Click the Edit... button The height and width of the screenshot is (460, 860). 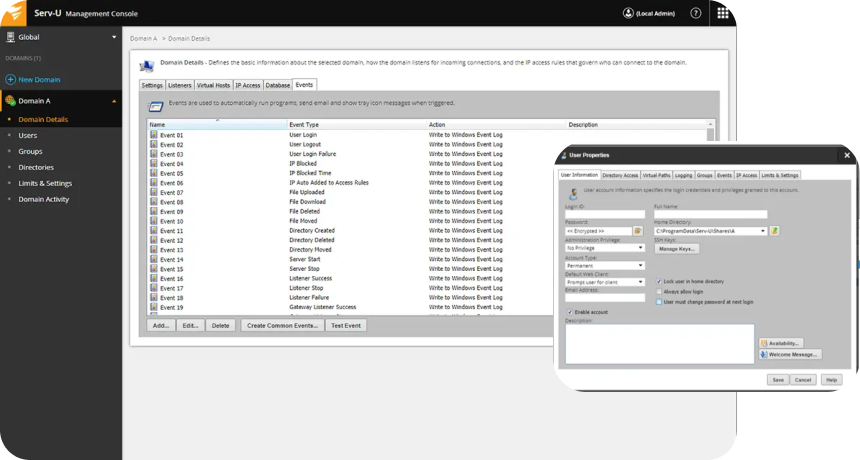[x=190, y=326]
